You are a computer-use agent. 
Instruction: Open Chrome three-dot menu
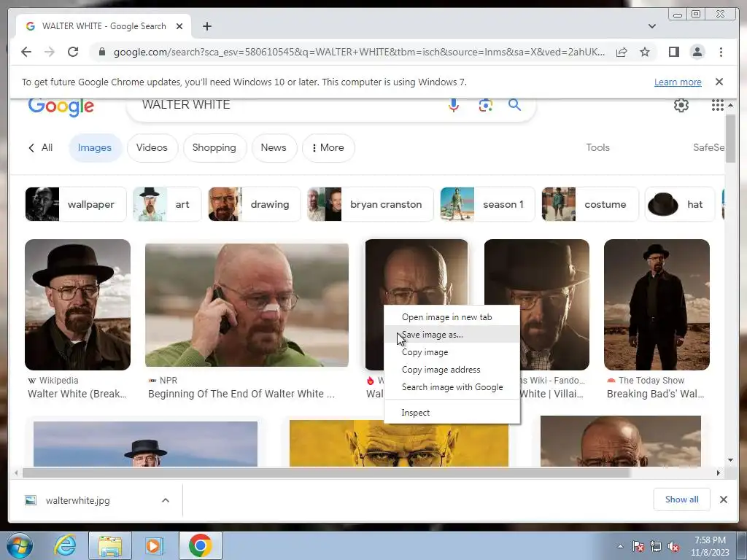tap(721, 52)
